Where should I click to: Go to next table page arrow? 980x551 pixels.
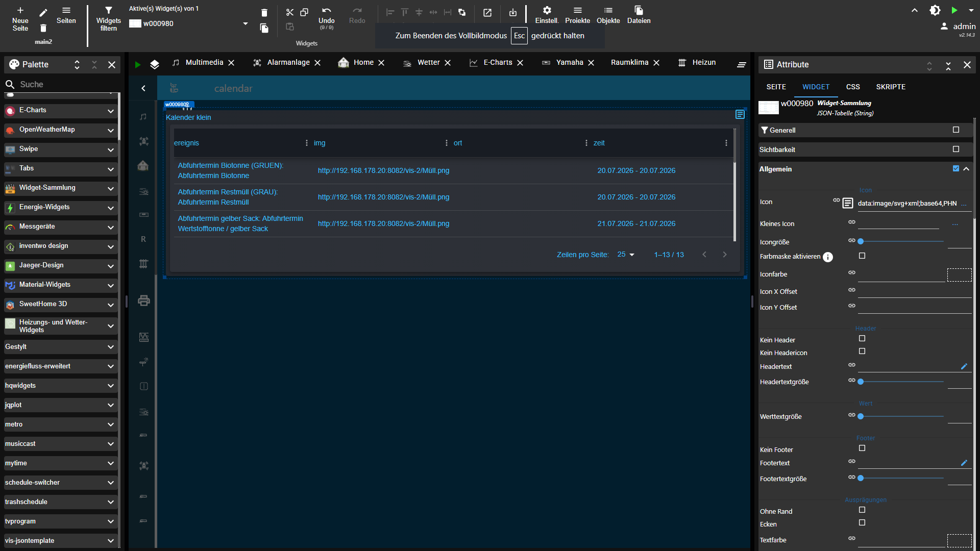[x=724, y=255]
